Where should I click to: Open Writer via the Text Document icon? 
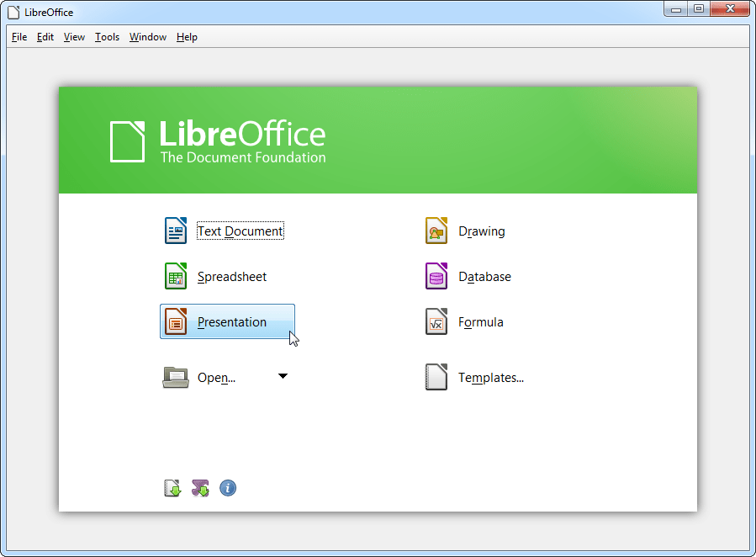(175, 230)
